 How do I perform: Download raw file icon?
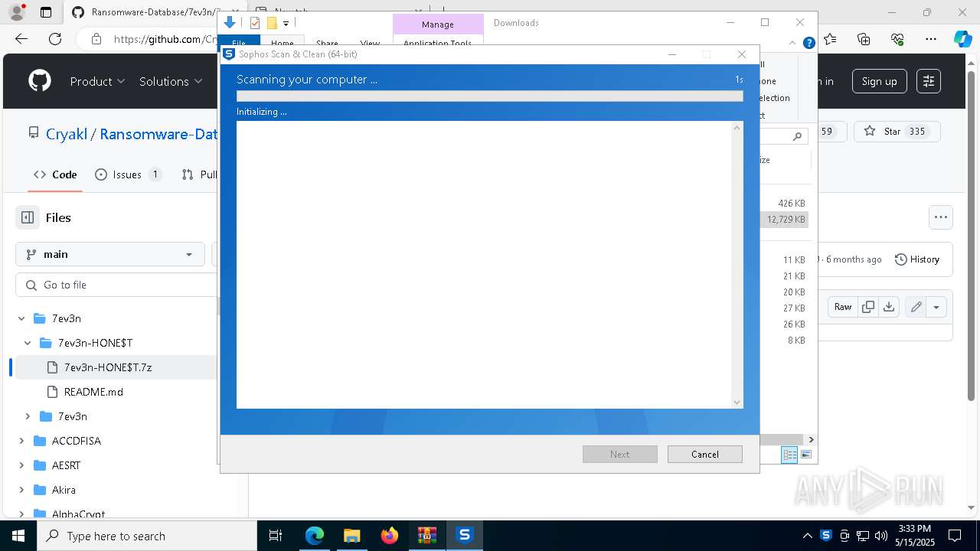(x=888, y=307)
